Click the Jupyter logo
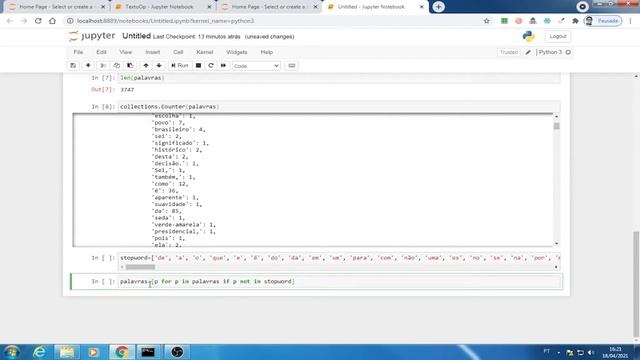Viewport: 640px width, 360px height. click(92, 36)
